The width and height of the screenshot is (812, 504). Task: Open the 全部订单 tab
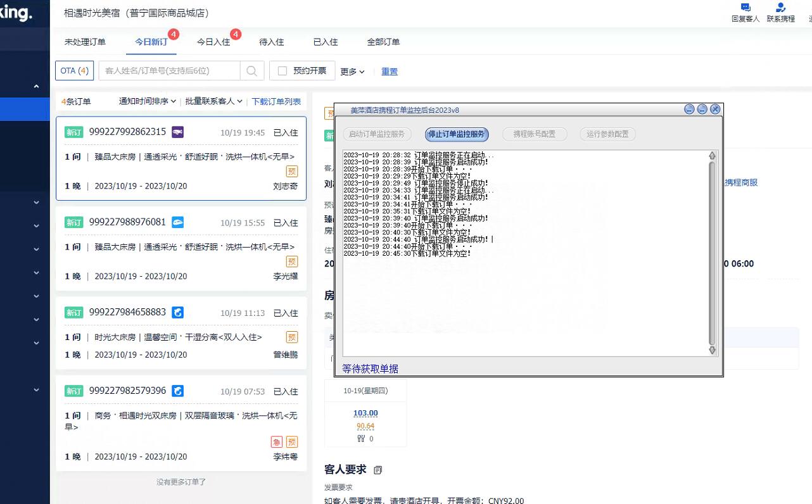pos(383,42)
